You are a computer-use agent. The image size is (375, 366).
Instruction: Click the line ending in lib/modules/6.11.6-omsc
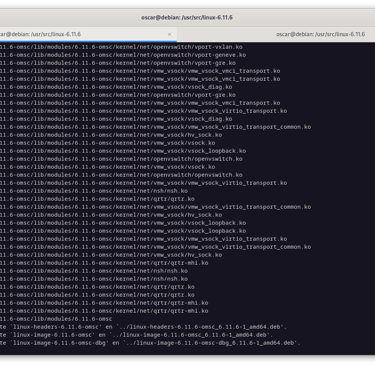coord(56,319)
